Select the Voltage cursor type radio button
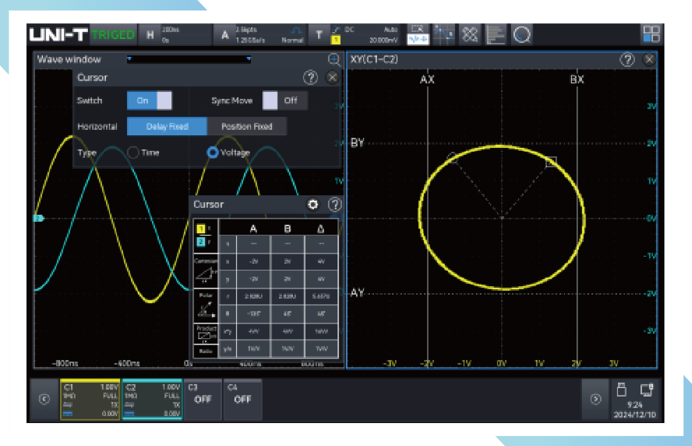 tap(213, 153)
